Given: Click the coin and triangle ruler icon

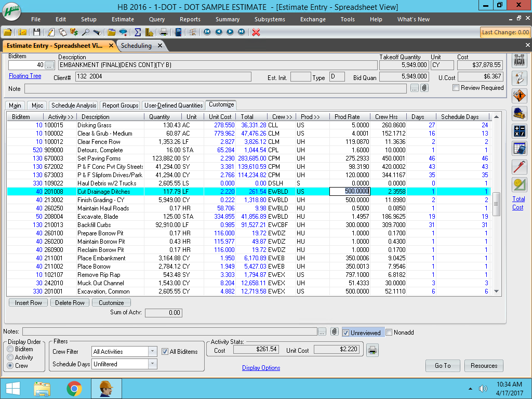Looking at the screenshot, I should 519,184.
